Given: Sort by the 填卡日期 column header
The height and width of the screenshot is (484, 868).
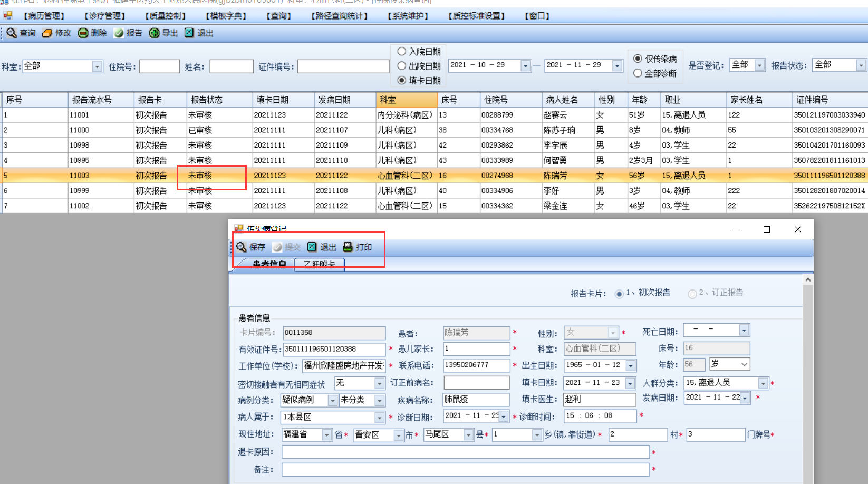Looking at the screenshot, I should [283, 100].
